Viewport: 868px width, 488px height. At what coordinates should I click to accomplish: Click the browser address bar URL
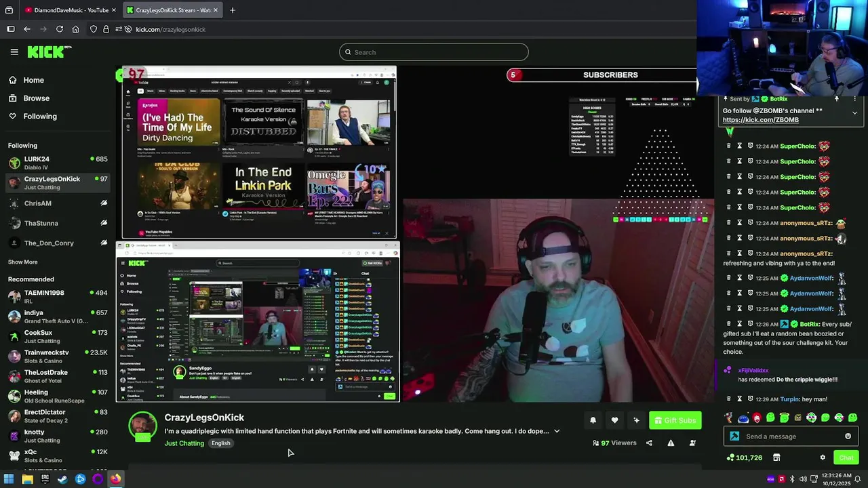pyautogui.click(x=170, y=29)
